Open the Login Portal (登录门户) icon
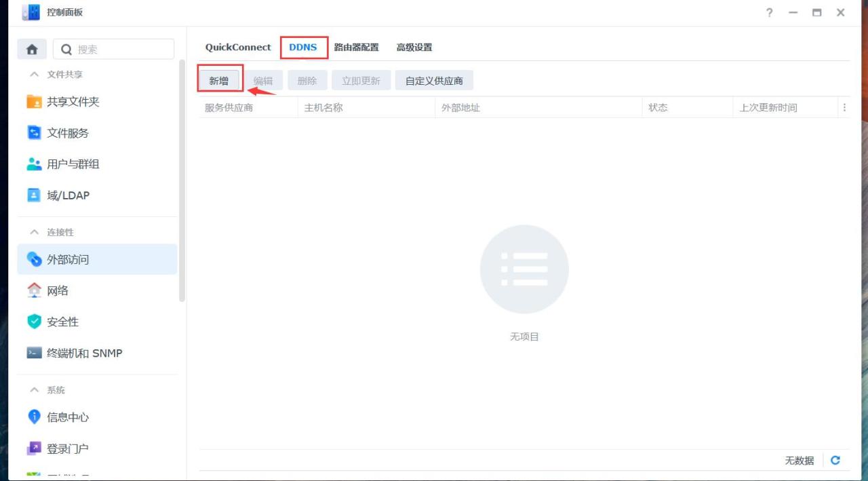Image resolution: width=868 pixels, height=481 pixels. coord(34,448)
